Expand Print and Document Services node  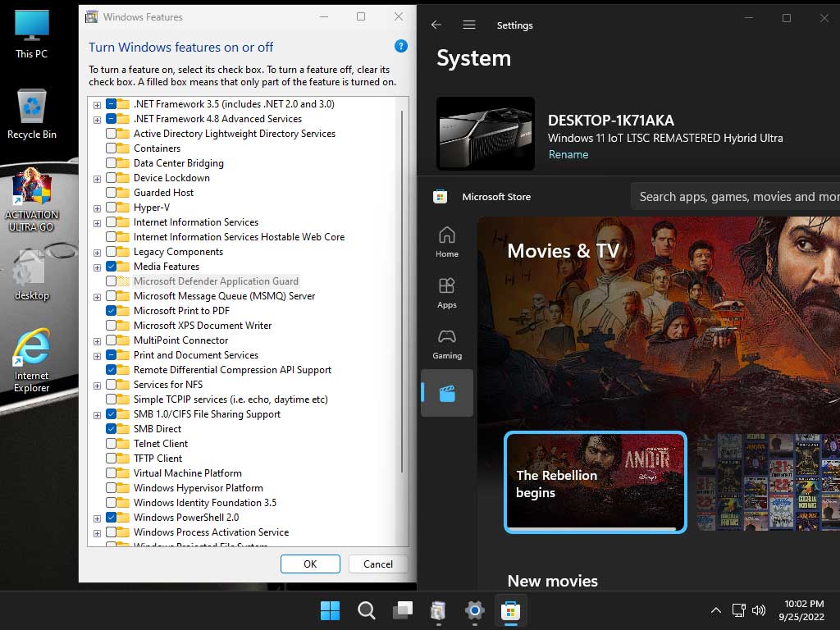pyautogui.click(x=97, y=356)
